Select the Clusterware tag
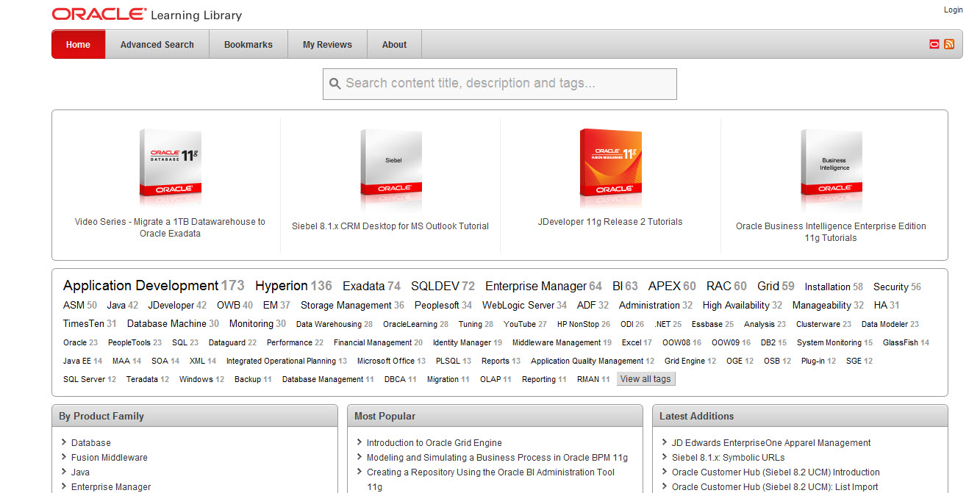This screenshot has width=980, height=493. (x=818, y=324)
